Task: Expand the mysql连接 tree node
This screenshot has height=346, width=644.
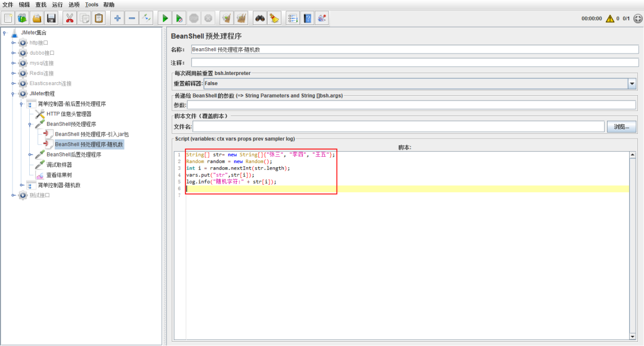Action: [13, 63]
